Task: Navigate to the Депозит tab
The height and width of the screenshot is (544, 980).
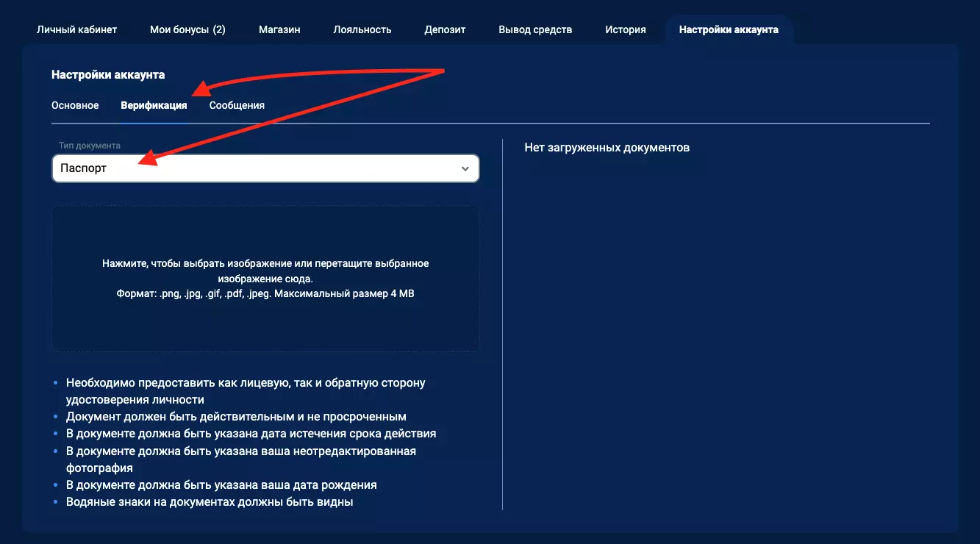Action: point(444,29)
